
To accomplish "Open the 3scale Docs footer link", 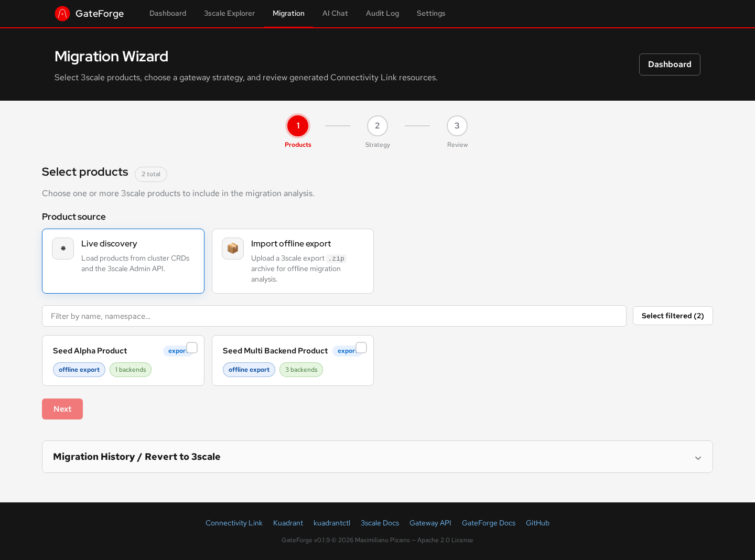I will tap(380, 523).
